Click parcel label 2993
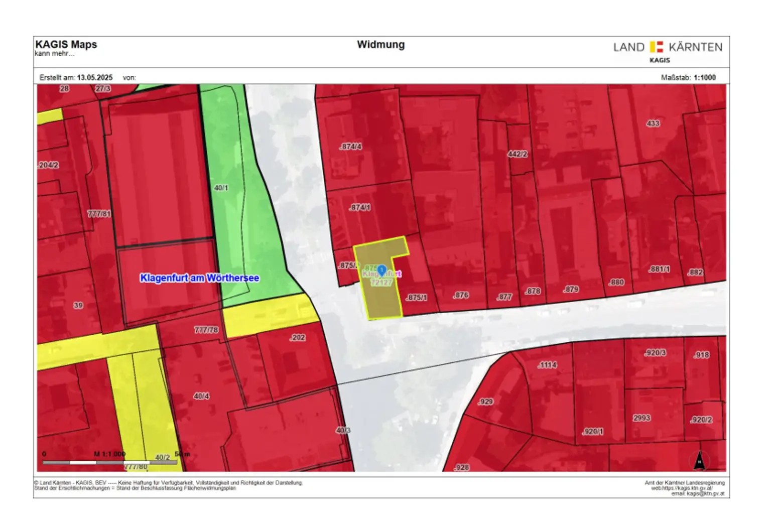The image size is (771, 532). point(641,418)
